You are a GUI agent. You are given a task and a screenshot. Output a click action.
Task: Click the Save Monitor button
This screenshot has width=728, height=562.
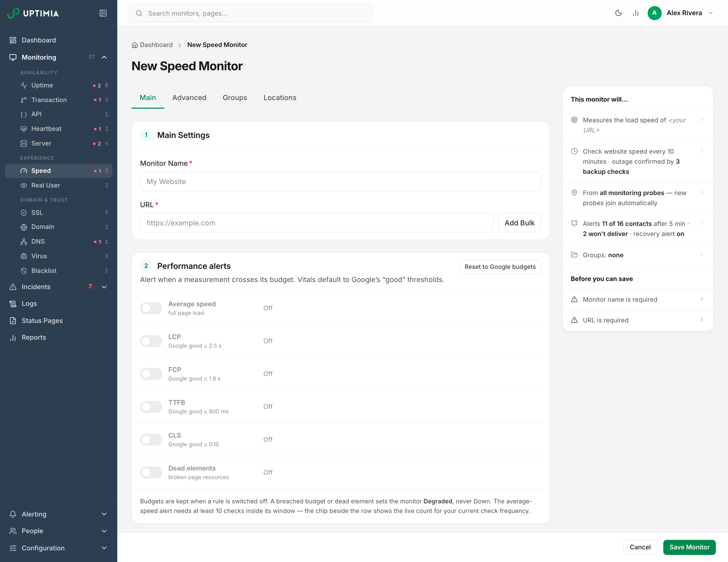click(689, 547)
